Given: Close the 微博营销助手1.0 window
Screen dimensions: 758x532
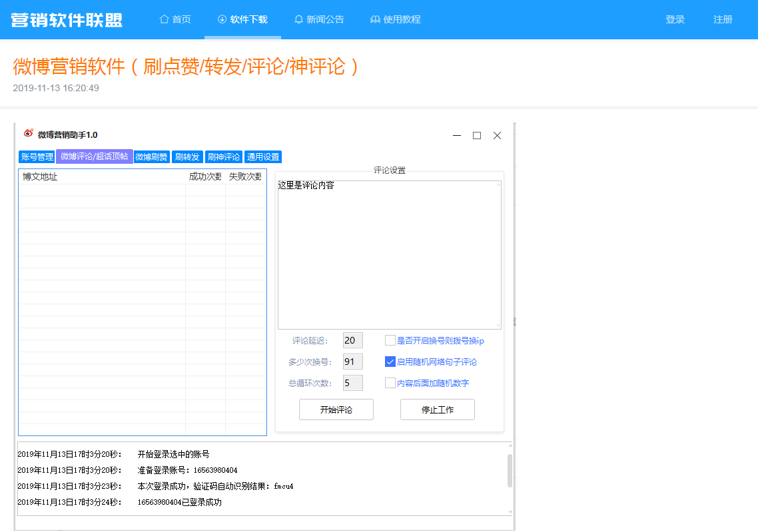Looking at the screenshot, I should click(x=497, y=135).
